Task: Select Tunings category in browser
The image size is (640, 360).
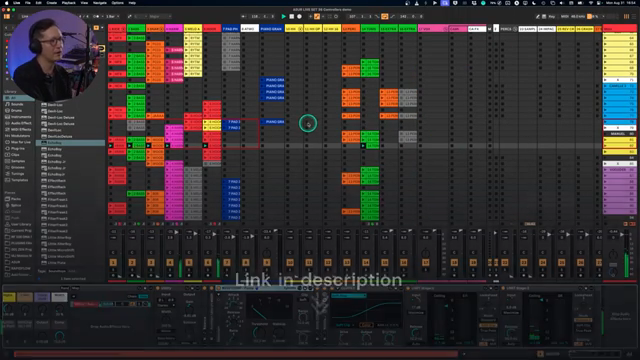Action: pyautogui.click(x=18, y=173)
